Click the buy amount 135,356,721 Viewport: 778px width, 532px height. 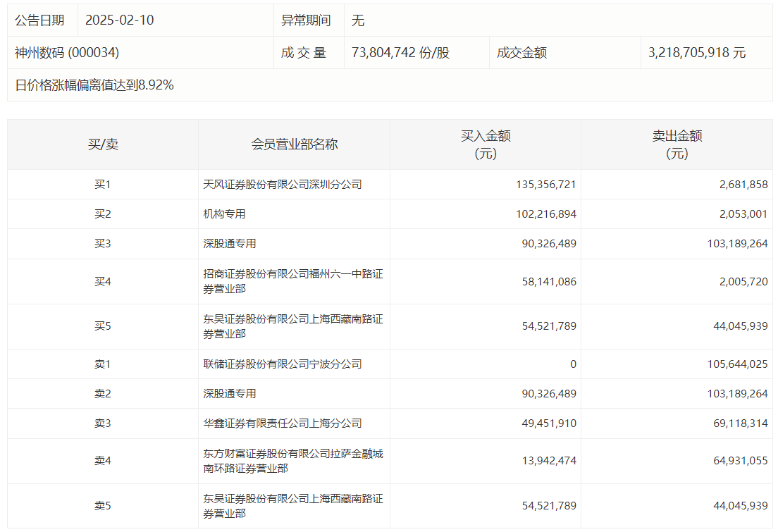[x=546, y=185]
